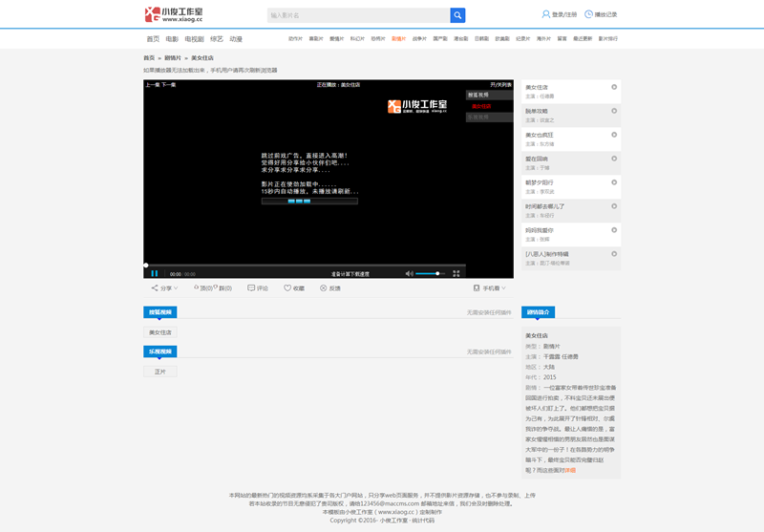Click the 正片 episode button

click(x=160, y=372)
